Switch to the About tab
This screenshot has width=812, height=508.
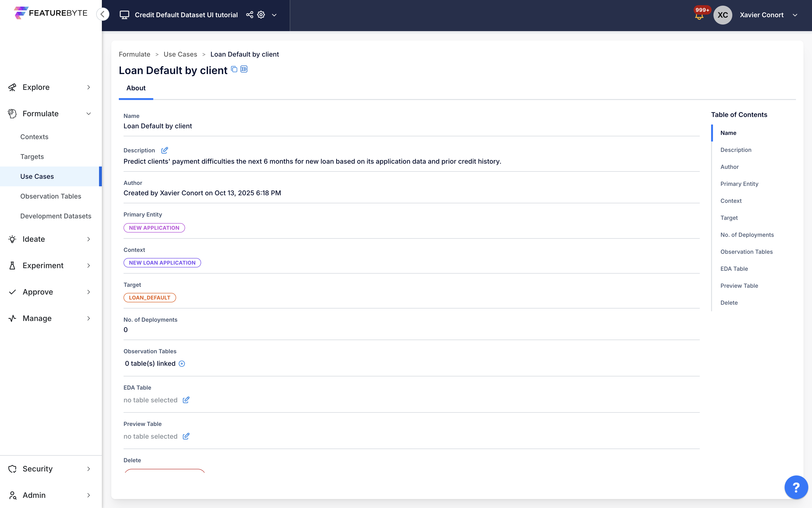[136, 88]
